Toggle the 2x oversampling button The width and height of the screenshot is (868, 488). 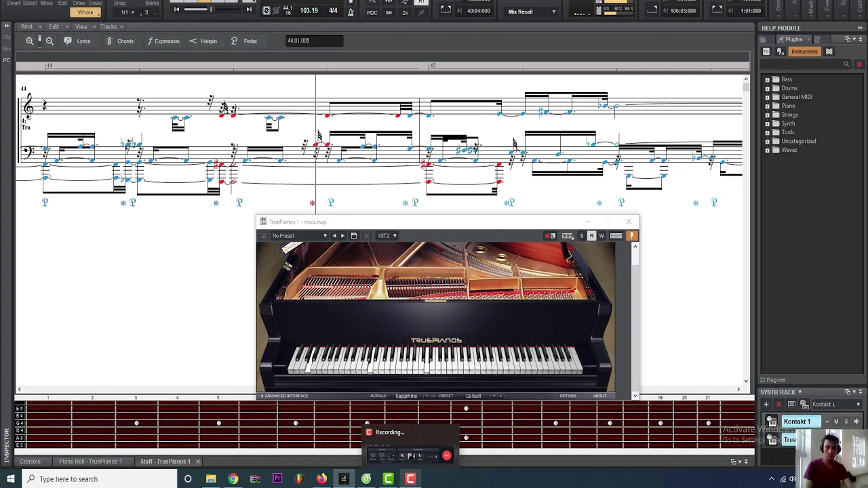405,13
